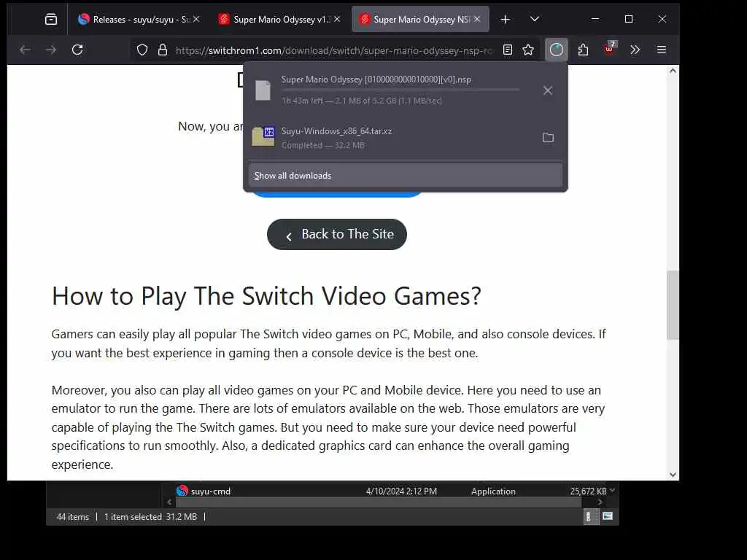Go back to previous page
Image resolution: width=747 pixels, height=560 pixels.
click(25, 50)
